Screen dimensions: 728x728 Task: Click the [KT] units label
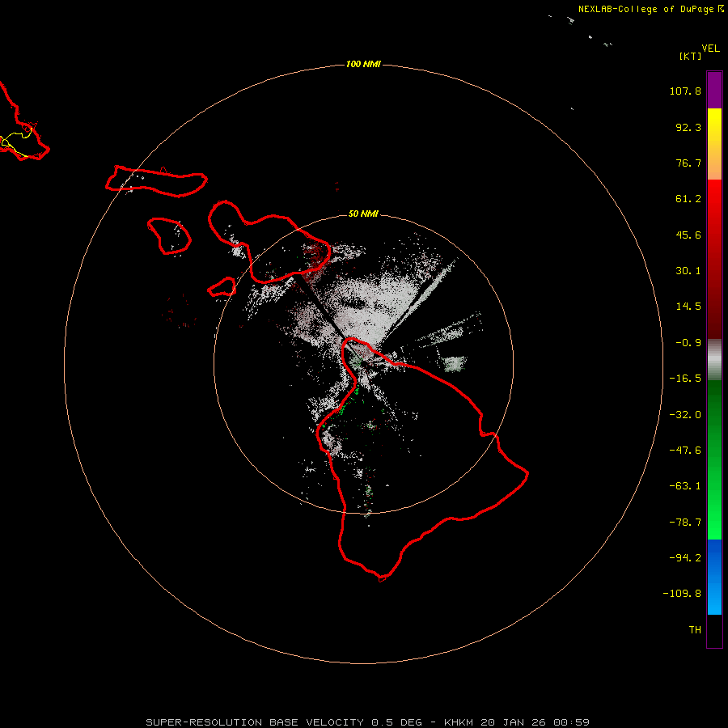[x=691, y=56]
